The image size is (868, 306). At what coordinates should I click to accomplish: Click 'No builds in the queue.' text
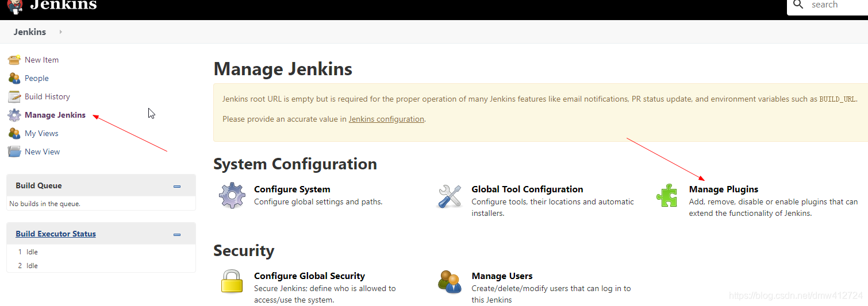[45, 204]
